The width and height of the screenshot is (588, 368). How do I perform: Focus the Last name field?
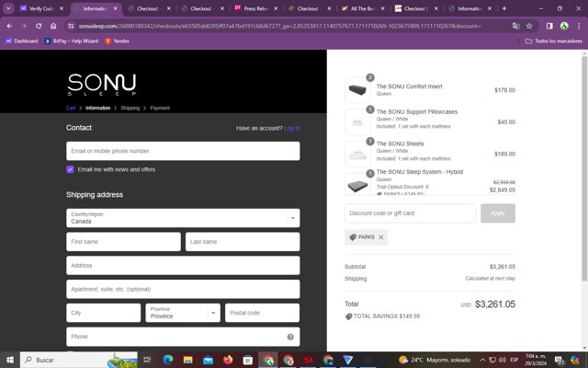pyautogui.click(x=243, y=242)
